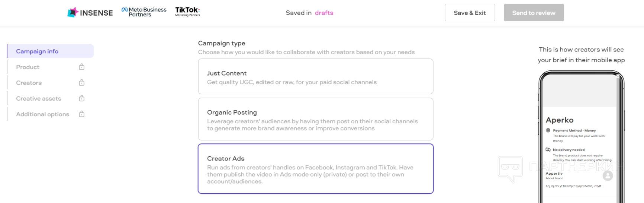The width and height of the screenshot is (644, 203).
Task: Switch to the Creators section
Action: pyautogui.click(x=29, y=83)
